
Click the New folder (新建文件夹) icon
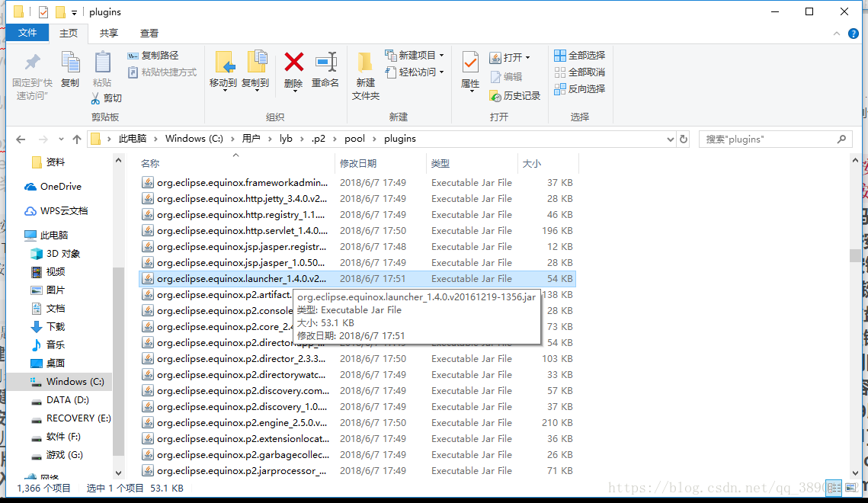click(365, 62)
